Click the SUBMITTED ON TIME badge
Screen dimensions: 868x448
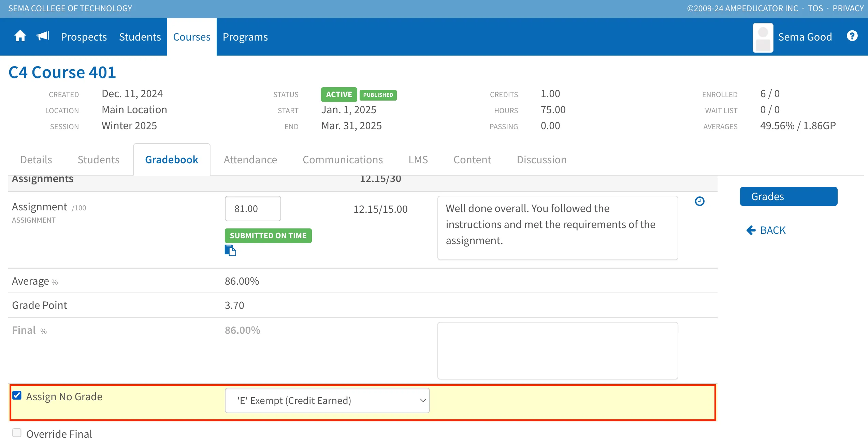(x=268, y=236)
